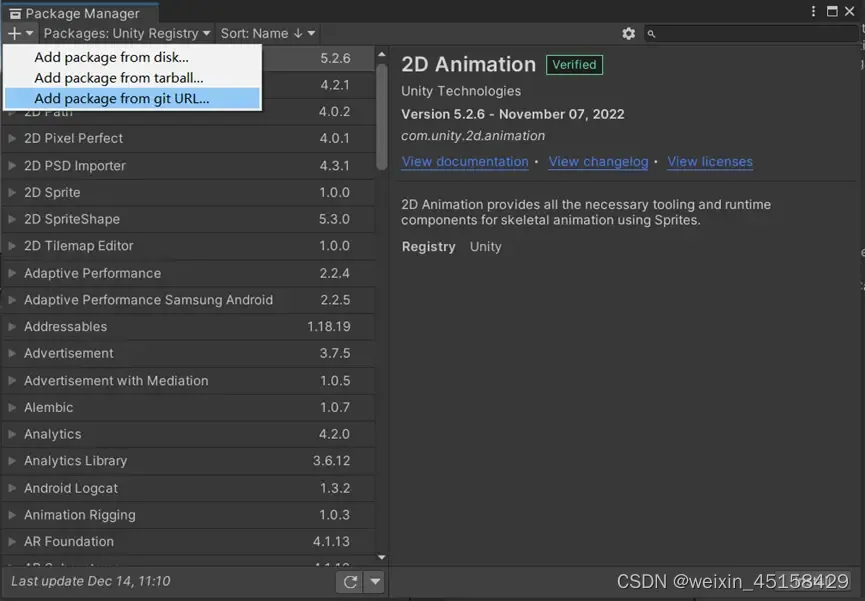Expand the 2D PSD Importer package
This screenshot has width=865, height=601.
tap(12, 166)
